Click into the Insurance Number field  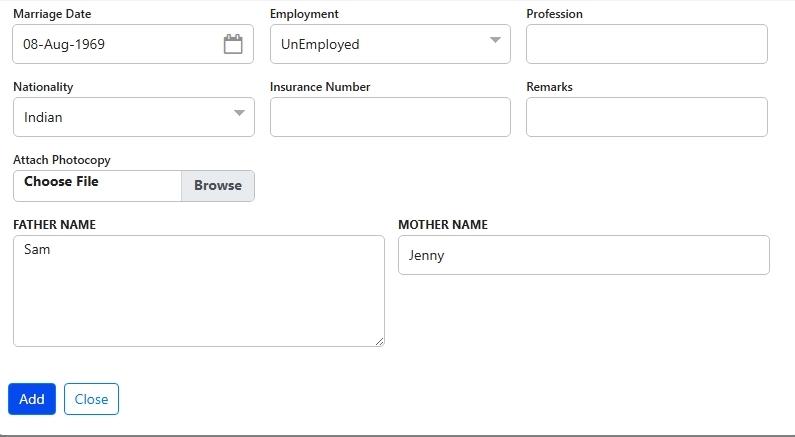390,117
